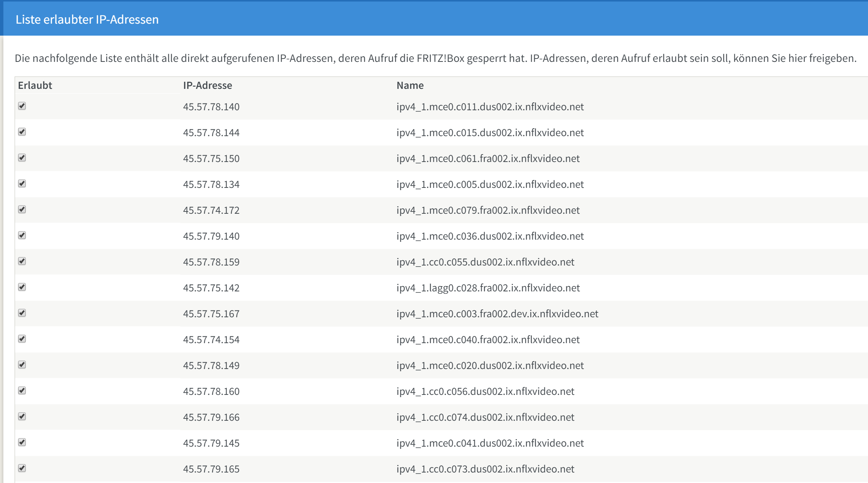Click the Liste erlaubter IP-Adressen title
The width and height of the screenshot is (868, 483).
click(x=87, y=19)
